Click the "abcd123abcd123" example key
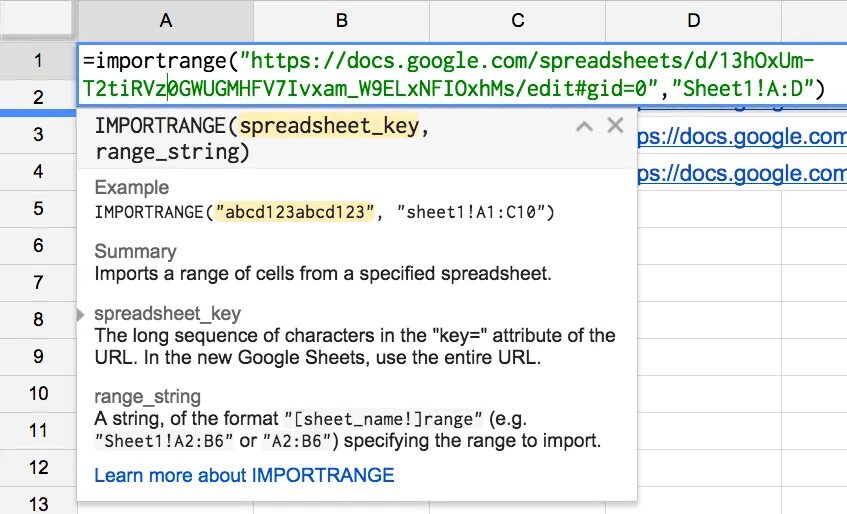Image resolution: width=847 pixels, height=514 pixels. [x=295, y=212]
